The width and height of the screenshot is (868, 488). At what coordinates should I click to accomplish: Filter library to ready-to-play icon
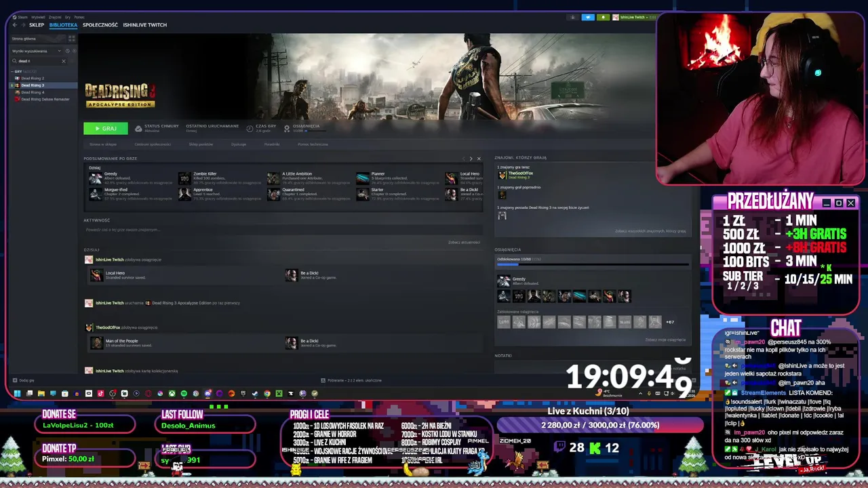[x=75, y=51]
